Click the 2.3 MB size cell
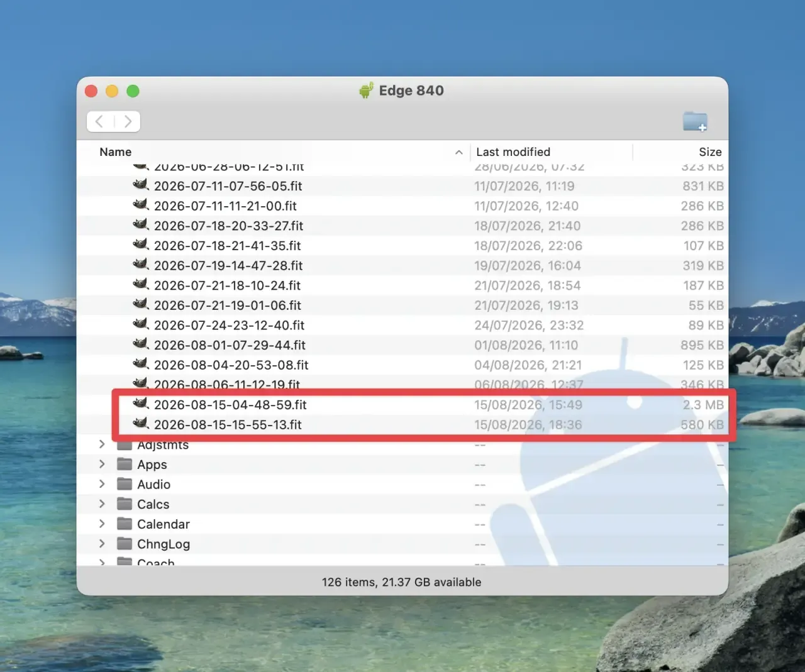This screenshot has width=805, height=672. 703,405
